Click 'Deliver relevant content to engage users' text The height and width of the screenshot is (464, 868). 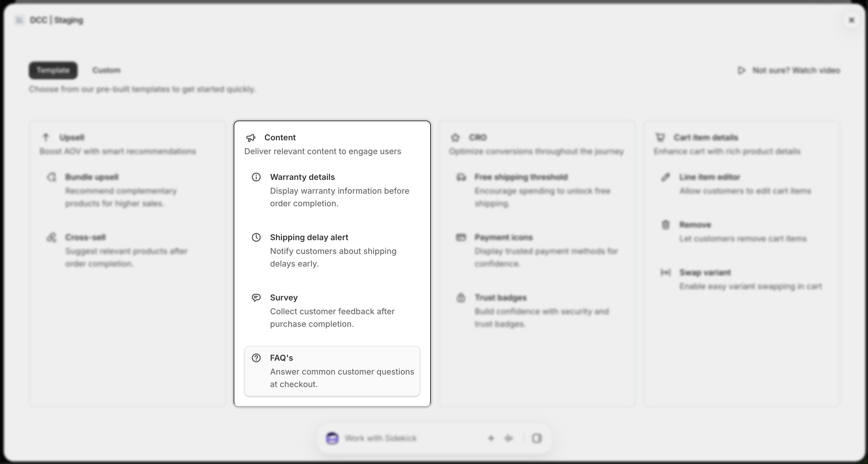323,151
